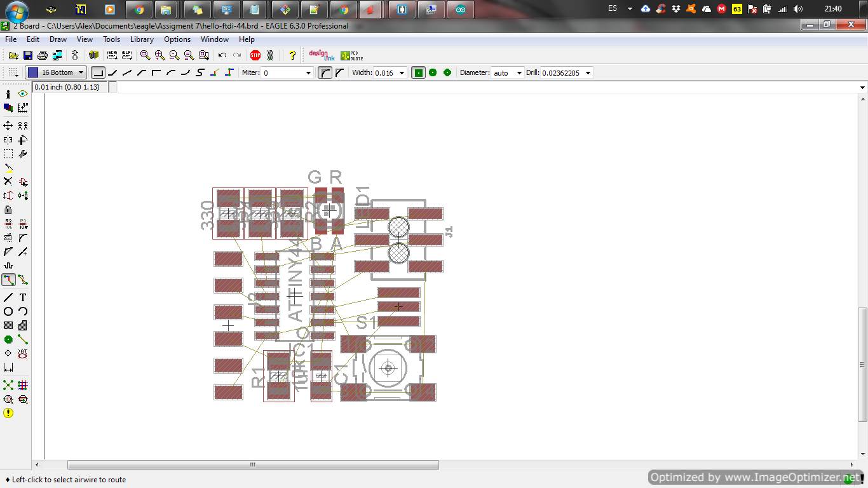Select the Info tool
Image resolution: width=868 pixels, height=488 pixels.
pos(8,94)
